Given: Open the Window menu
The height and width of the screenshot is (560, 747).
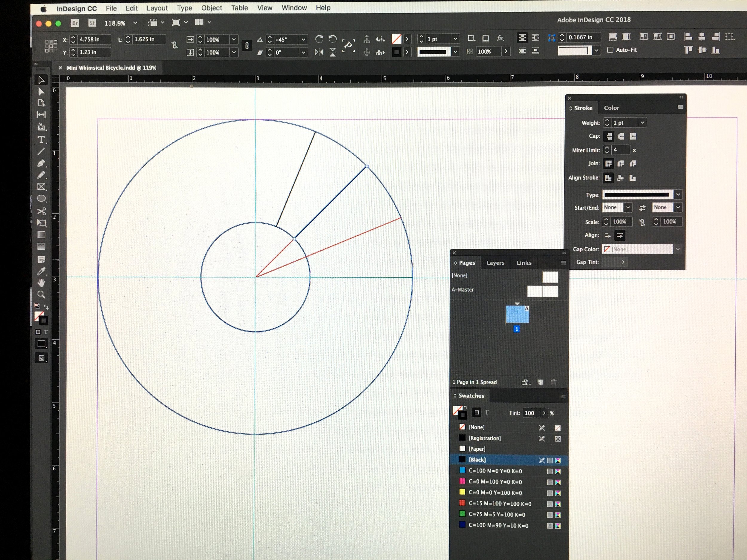Looking at the screenshot, I should point(294,7).
